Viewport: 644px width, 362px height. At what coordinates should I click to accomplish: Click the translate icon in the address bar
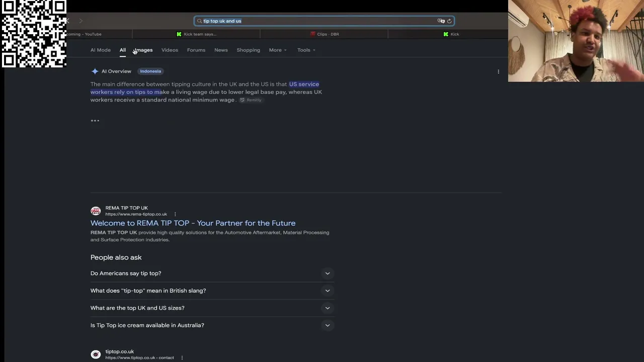(x=441, y=21)
